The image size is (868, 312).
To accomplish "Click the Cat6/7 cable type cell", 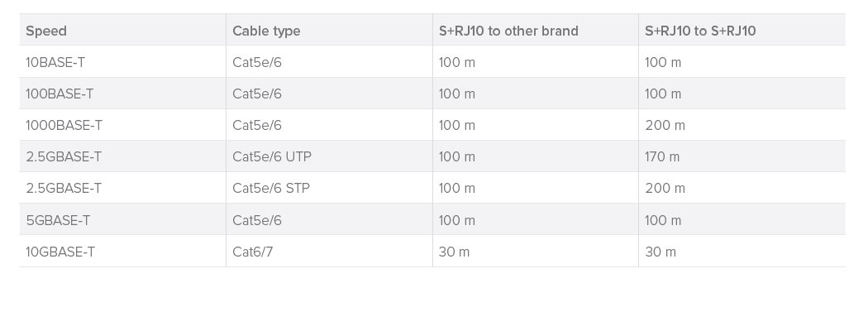I will (252, 252).
